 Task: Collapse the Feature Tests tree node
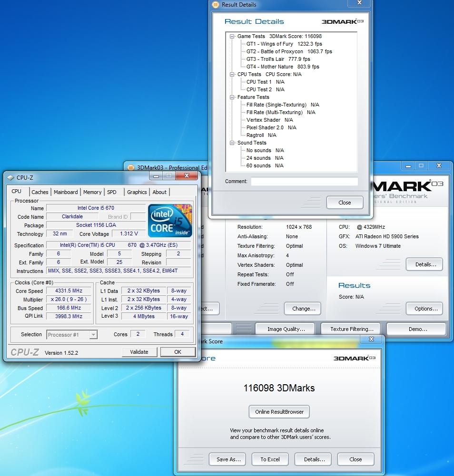[232, 97]
